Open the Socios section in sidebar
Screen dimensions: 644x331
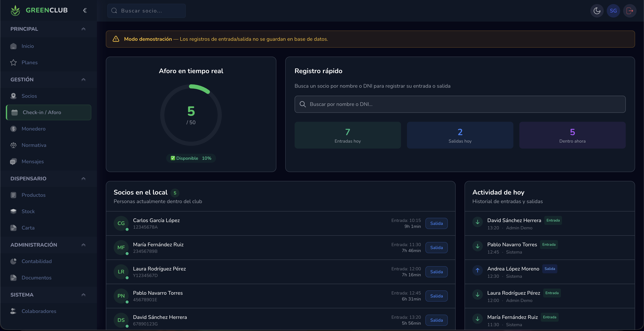tap(29, 96)
